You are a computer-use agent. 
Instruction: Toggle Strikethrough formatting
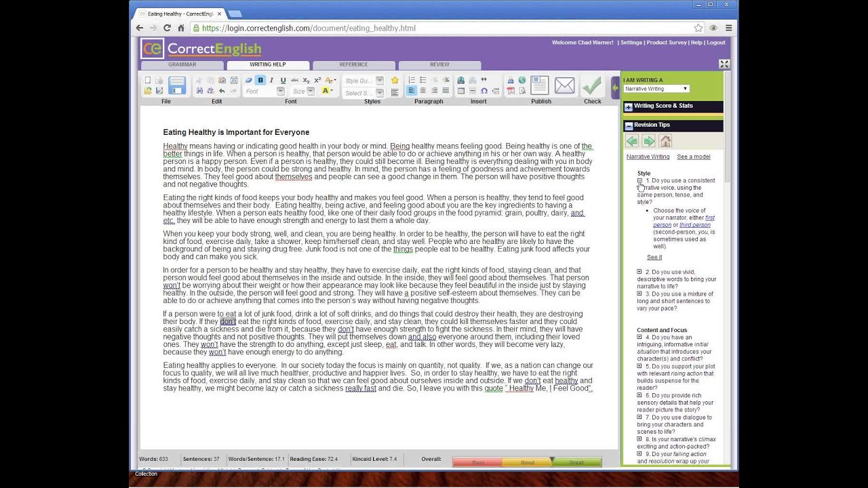click(294, 80)
